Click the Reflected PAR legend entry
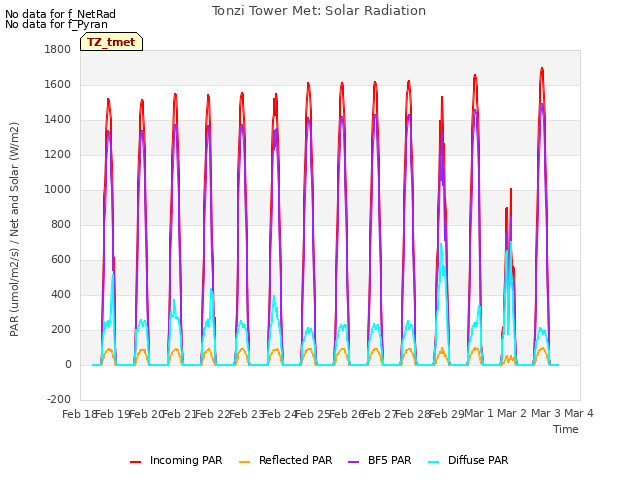Viewport: 640px width, 480px height. point(285,460)
